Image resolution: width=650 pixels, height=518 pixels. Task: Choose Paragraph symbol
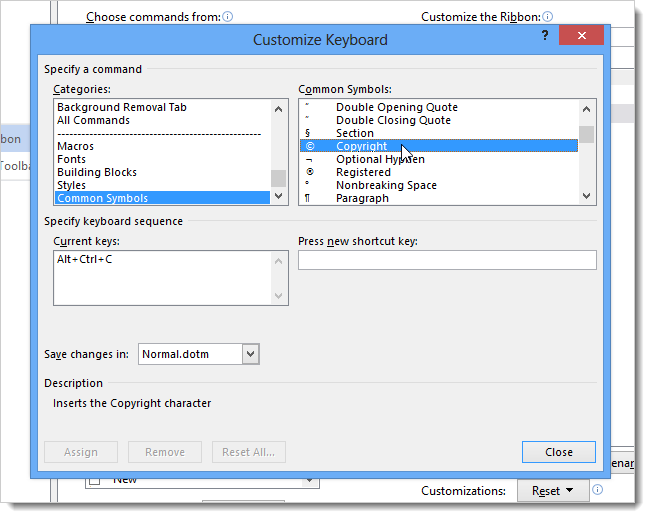(439, 198)
